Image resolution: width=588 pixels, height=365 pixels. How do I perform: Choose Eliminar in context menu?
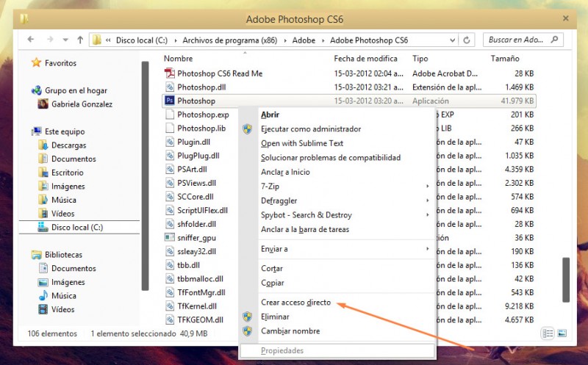point(275,317)
